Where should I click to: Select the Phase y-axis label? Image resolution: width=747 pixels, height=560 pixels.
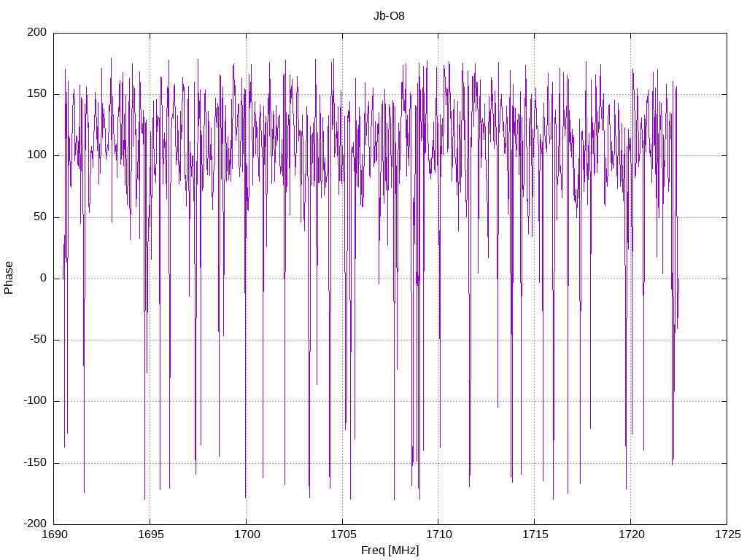coord(9,278)
